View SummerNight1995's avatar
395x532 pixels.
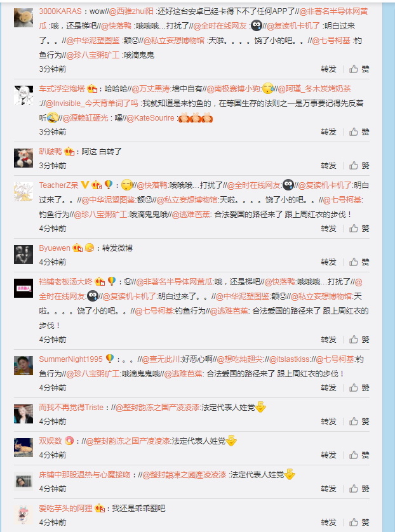(x=23, y=366)
